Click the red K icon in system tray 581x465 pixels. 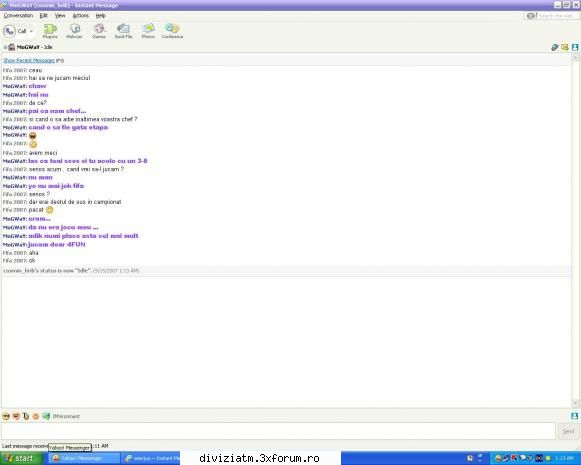click(514, 458)
